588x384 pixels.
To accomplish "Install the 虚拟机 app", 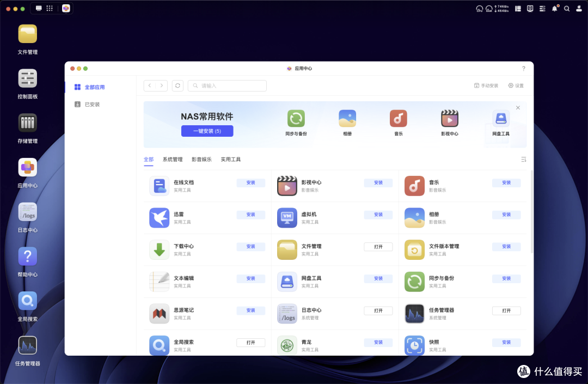I will (x=378, y=215).
